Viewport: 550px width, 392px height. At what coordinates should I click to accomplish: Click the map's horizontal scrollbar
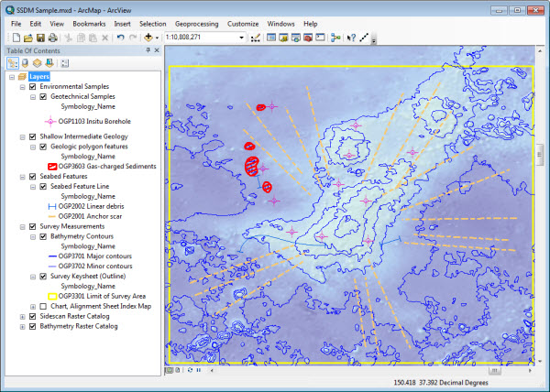(x=367, y=369)
